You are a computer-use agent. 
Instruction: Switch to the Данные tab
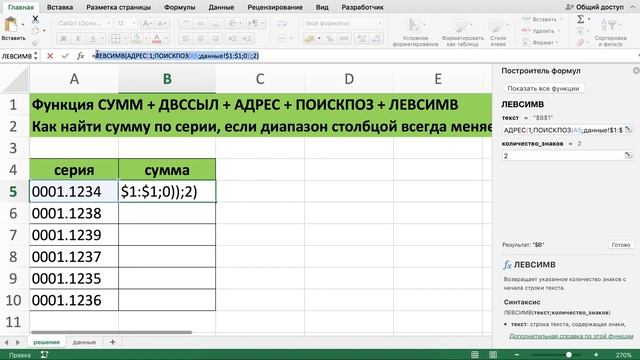click(221, 7)
